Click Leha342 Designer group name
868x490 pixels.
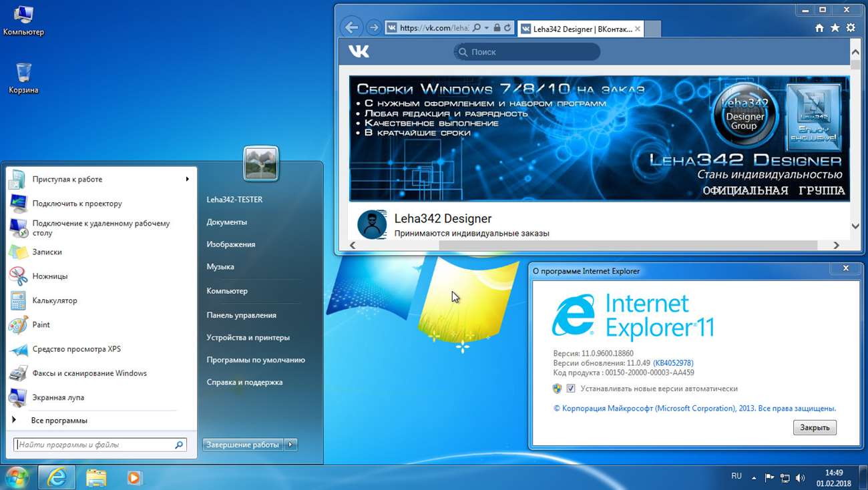coord(443,218)
